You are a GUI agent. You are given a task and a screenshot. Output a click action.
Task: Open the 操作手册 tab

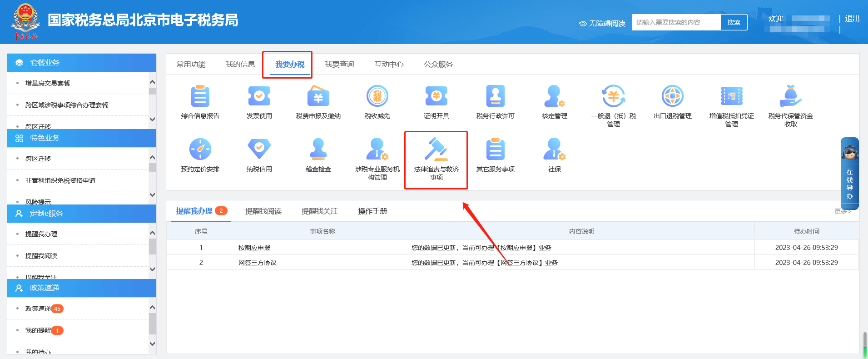[x=372, y=211]
